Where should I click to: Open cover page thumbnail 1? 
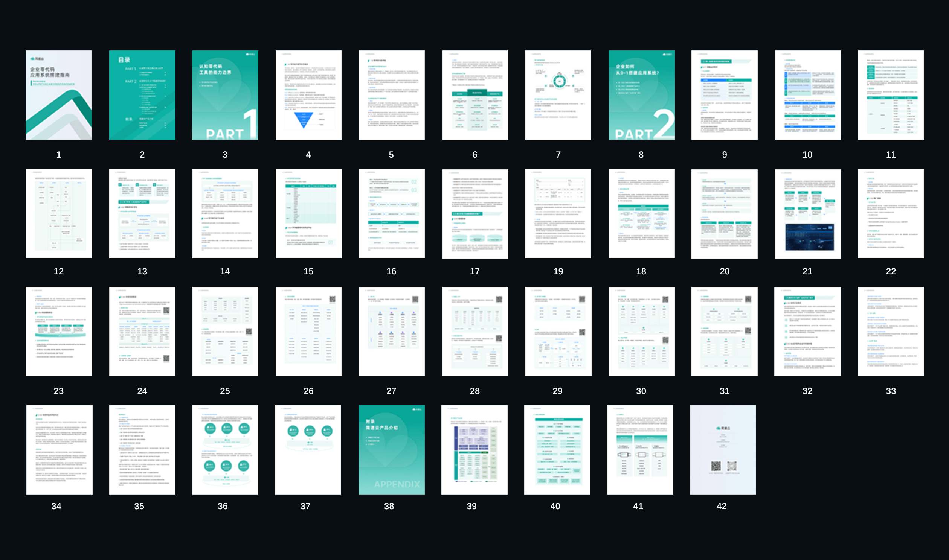[58, 95]
